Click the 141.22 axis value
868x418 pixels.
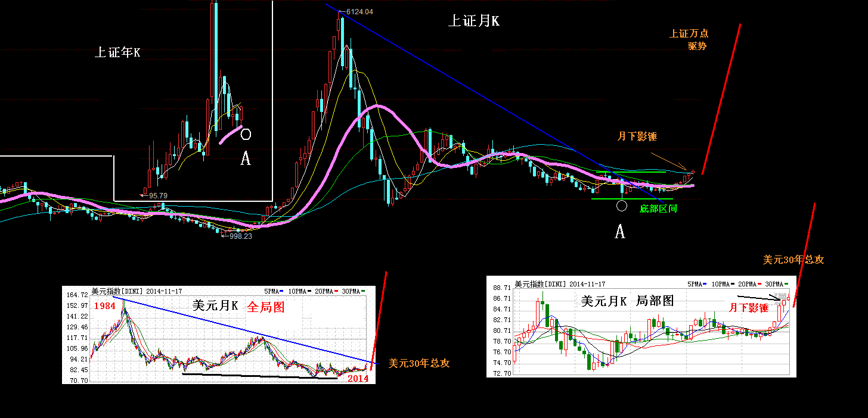tap(76, 317)
